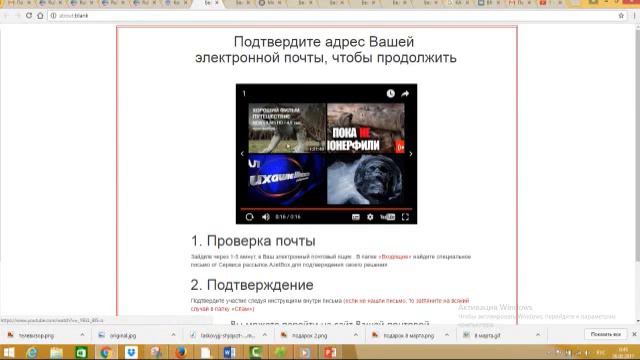640x360 pixels.
Task: Open Microsoft Word from taskbar
Action: [x=230, y=352]
